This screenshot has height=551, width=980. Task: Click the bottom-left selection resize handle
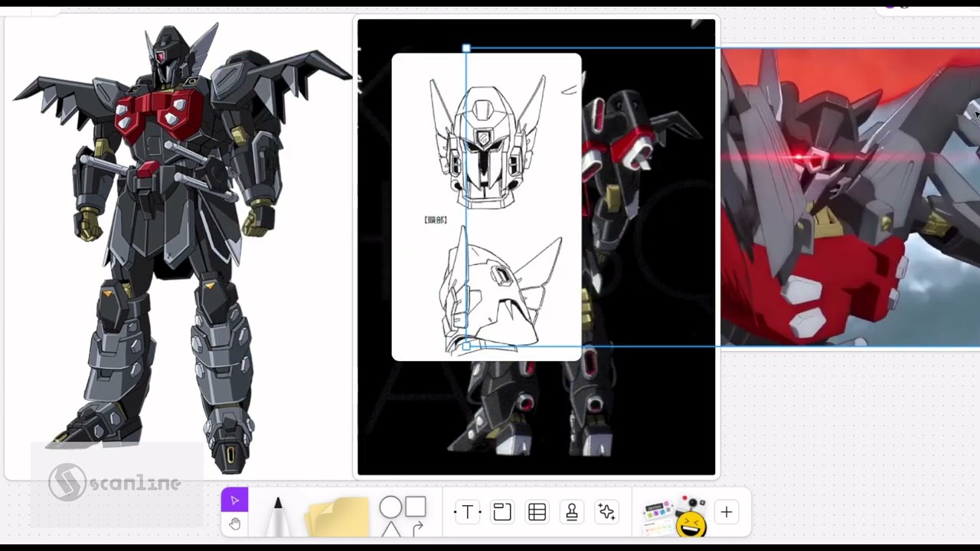pos(466,347)
